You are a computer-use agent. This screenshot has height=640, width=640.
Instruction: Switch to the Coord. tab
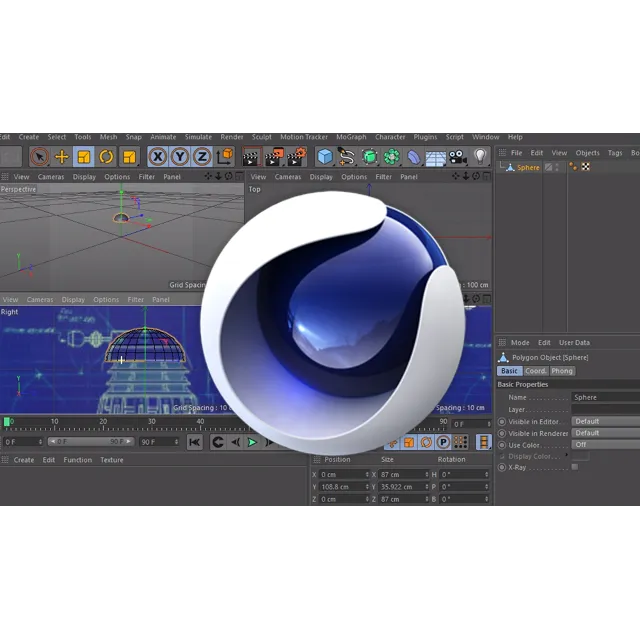coord(535,371)
